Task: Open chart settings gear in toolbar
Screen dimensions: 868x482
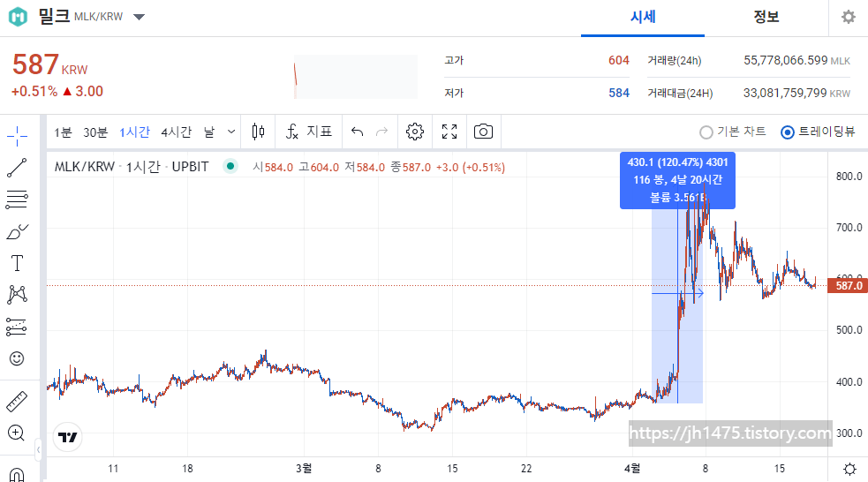Action: pyautogui.click(x=415, y=132)
